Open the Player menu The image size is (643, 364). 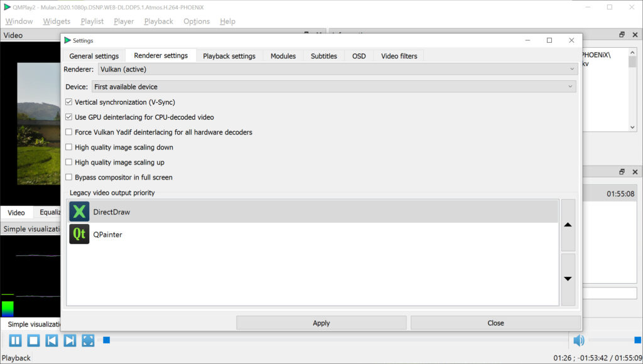124,21
